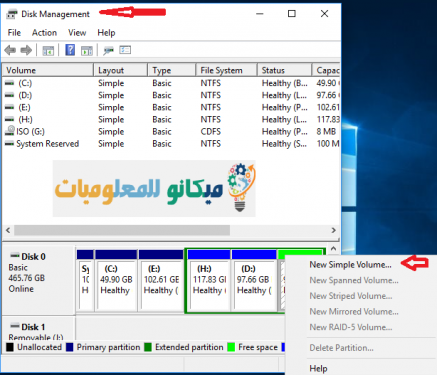Sort by the Layout column header
Screen dimensions: 437x375
pos(120,70)
